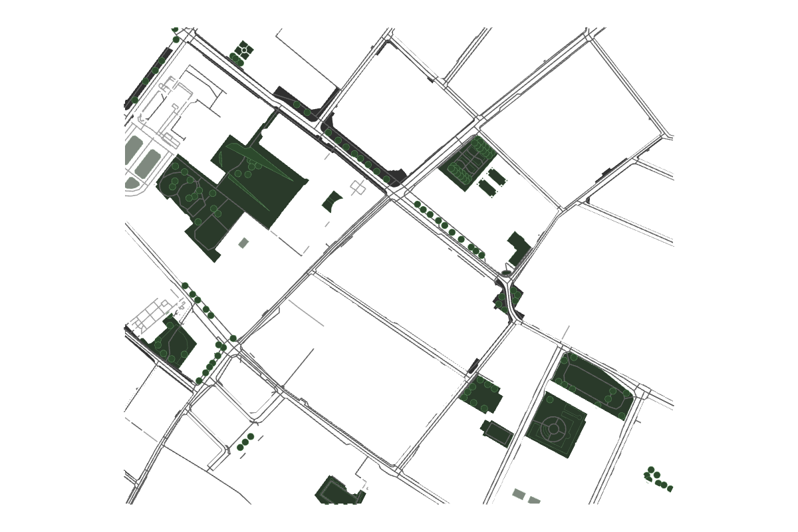Select the tree cluster in the bottom-right corner
The height and width of the screenshot is (532, 798).
(x=658, y=479)
